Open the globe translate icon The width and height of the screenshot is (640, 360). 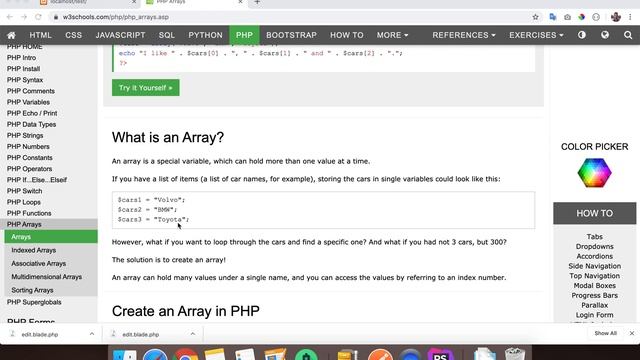[605, 35]
